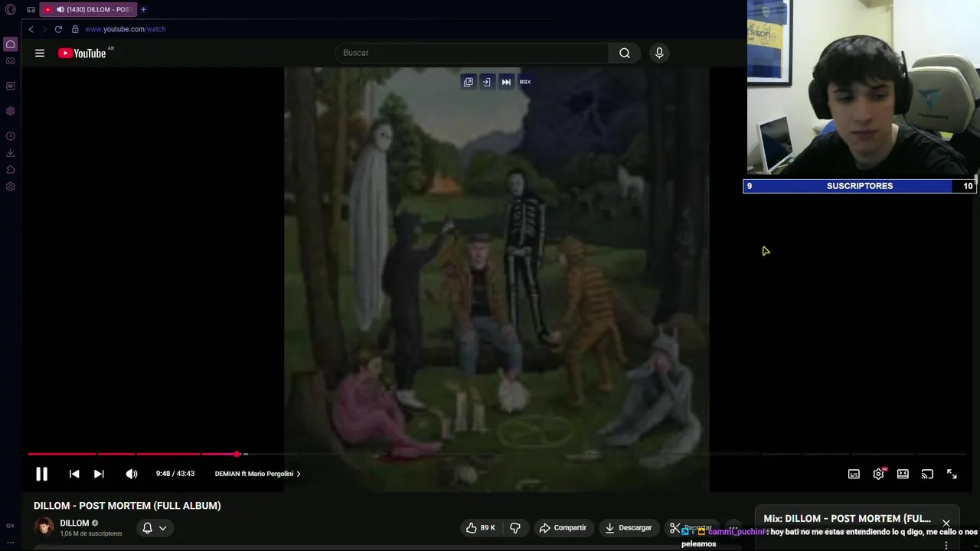Click the red progress bar scrubber dot

pyautogui.click(x=237, y=454)
